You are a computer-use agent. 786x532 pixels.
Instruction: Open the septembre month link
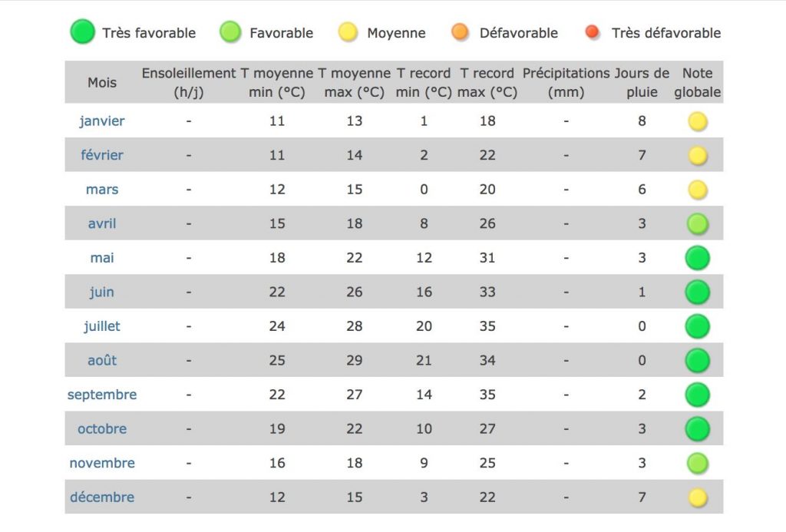[102, 395]
